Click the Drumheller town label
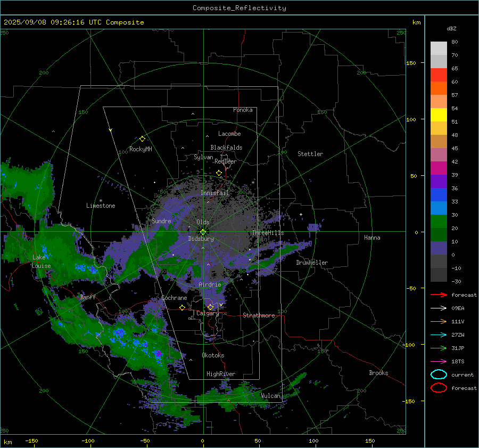Image resolution: width=479 pixels, height=448 pixels. point(312,263)
